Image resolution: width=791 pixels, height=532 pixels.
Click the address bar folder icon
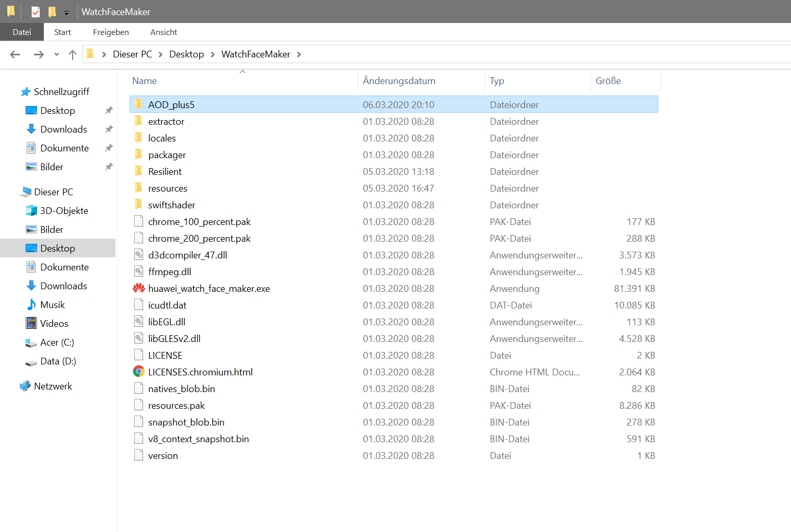90,54
